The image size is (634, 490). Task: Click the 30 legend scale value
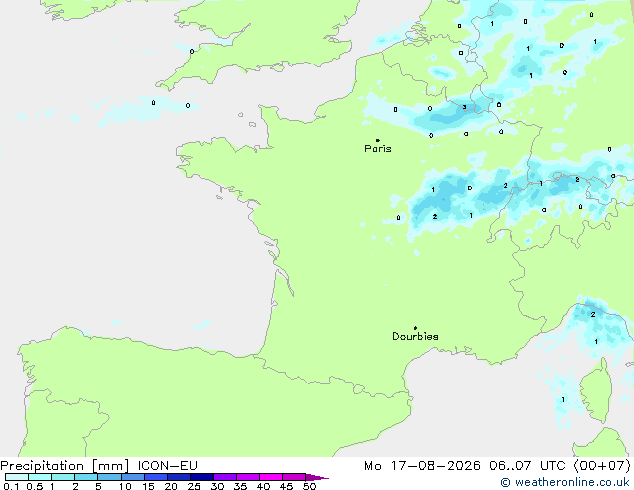(217, 486)
